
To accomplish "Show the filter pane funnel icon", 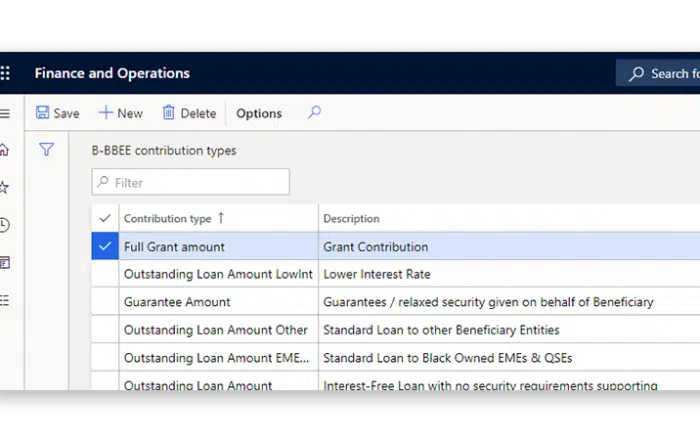I will [x=46, y=150].
